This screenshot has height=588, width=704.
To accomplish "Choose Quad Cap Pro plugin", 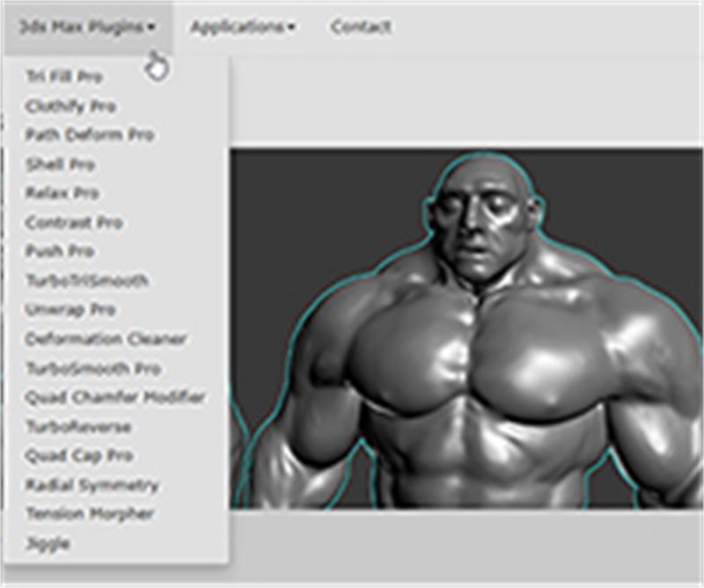I will click(x=79, y=456).
